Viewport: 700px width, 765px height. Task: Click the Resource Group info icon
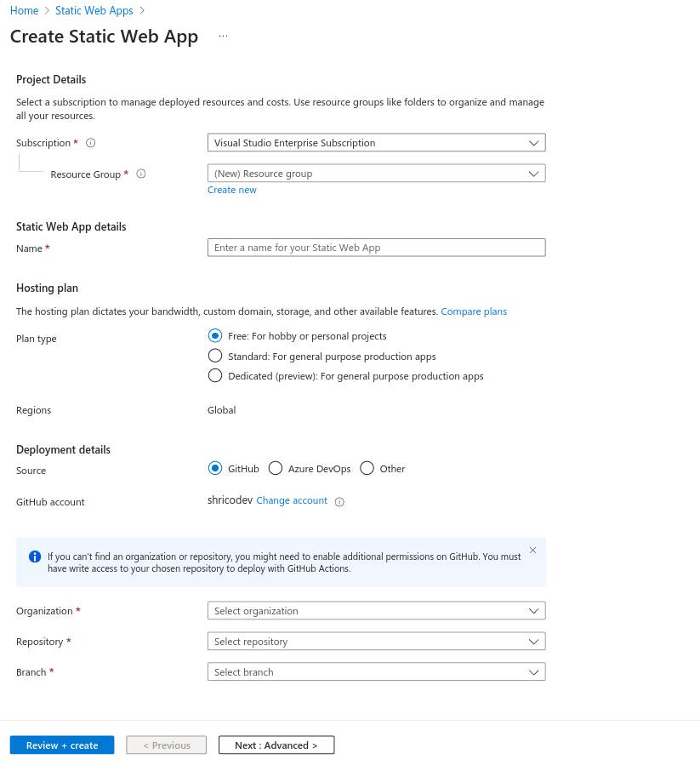pos(141,174)
